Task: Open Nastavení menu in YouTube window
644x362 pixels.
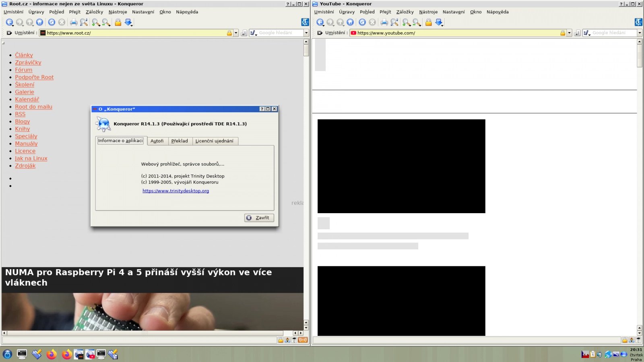Action: pyautogui.click(x=454, y=12)
